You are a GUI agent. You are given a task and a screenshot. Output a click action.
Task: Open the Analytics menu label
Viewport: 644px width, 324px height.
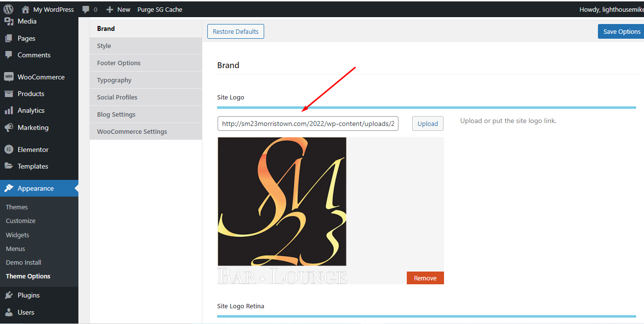pos(31,110)
